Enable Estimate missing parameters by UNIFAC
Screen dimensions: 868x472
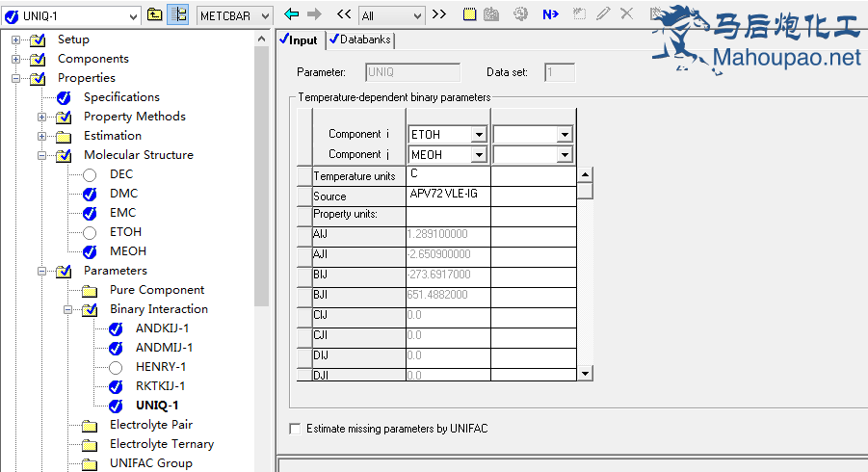point(296,429)
